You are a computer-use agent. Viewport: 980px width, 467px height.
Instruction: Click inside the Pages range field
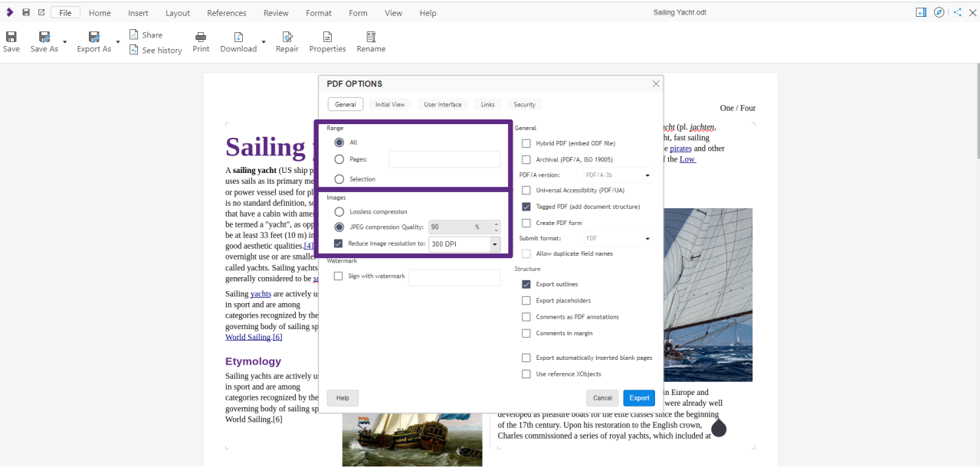(444, 158)
